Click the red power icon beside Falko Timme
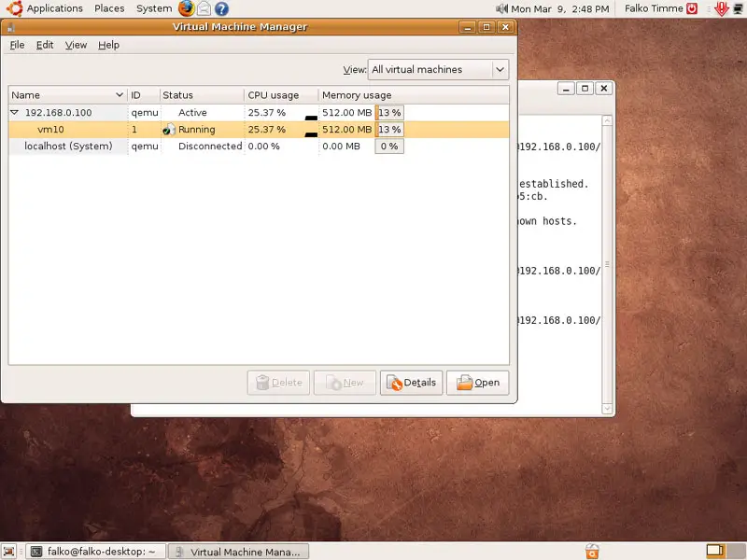747x560 pixels. [692, 8]
